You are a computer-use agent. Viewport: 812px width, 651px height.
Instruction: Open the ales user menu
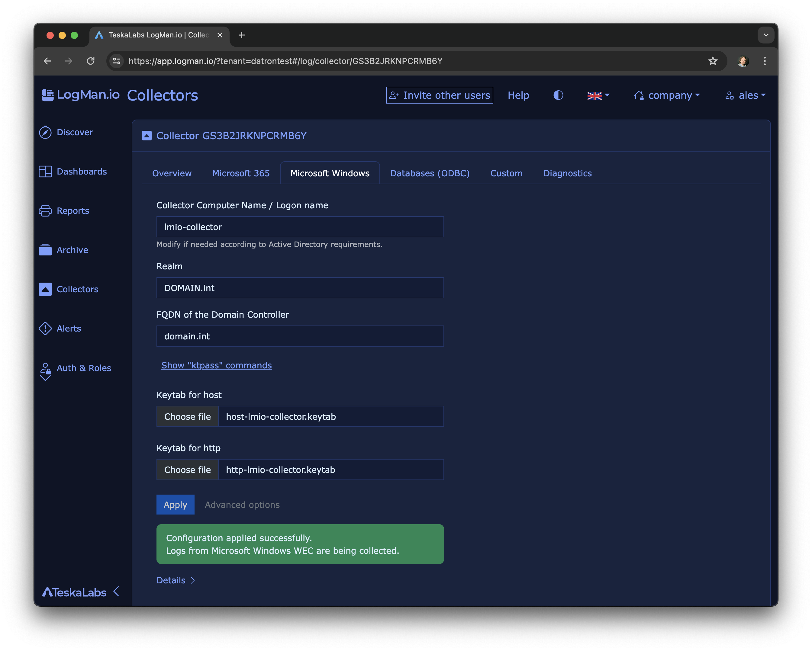pos(745,95)
